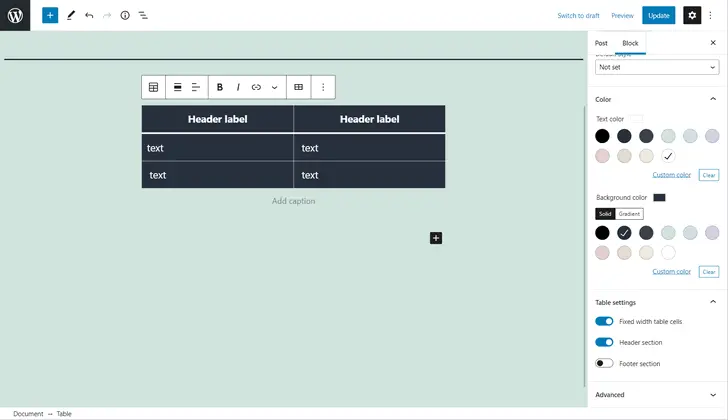Undo the last change
Viewport: 728px width, 420px height.
[x=89, y=15]
